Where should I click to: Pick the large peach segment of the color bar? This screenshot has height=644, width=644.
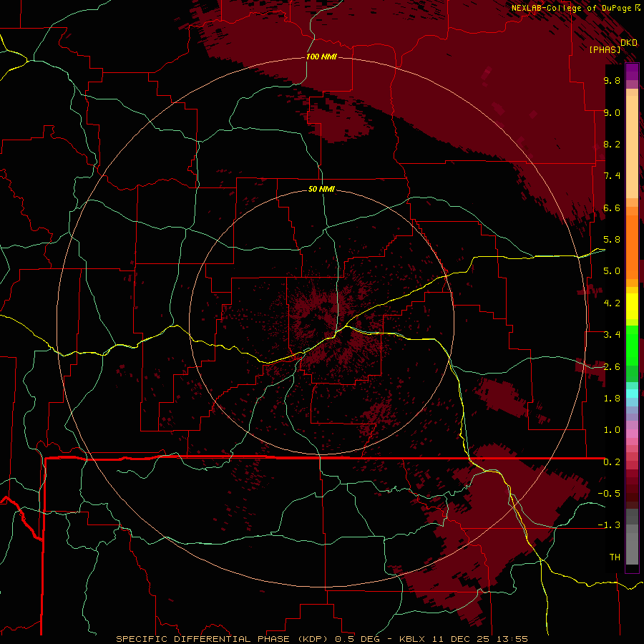click(632, 148)
